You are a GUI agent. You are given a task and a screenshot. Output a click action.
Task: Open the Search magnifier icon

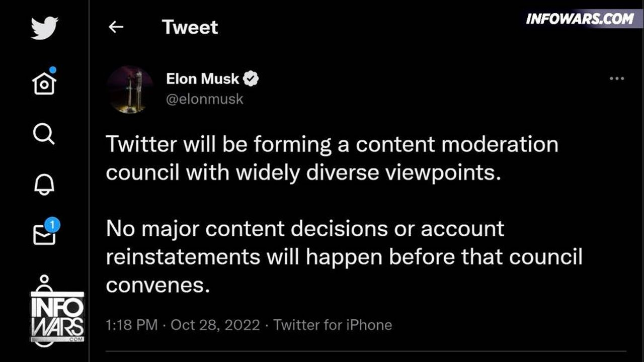click(x=44, y=134)
